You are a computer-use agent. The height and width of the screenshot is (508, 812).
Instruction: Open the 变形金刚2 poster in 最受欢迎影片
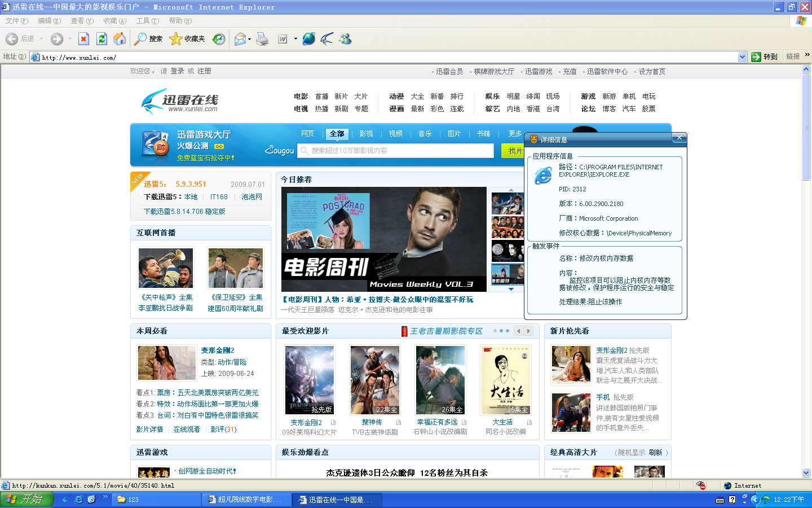[x=310, y=380]
